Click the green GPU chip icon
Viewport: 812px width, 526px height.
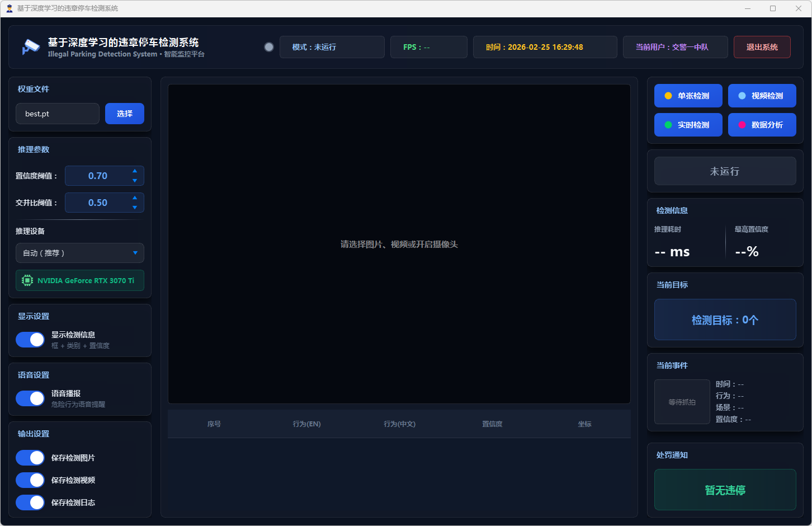tap(27, 280)
